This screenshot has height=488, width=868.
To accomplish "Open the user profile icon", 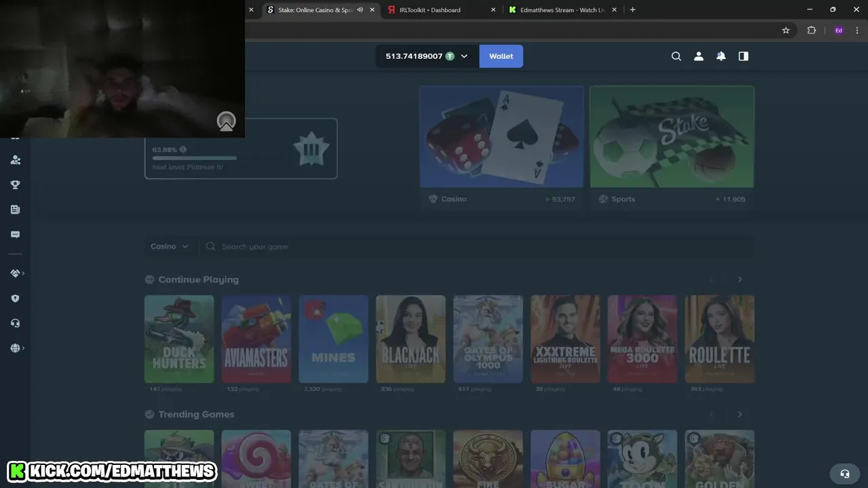I will [x=698, y=56].
